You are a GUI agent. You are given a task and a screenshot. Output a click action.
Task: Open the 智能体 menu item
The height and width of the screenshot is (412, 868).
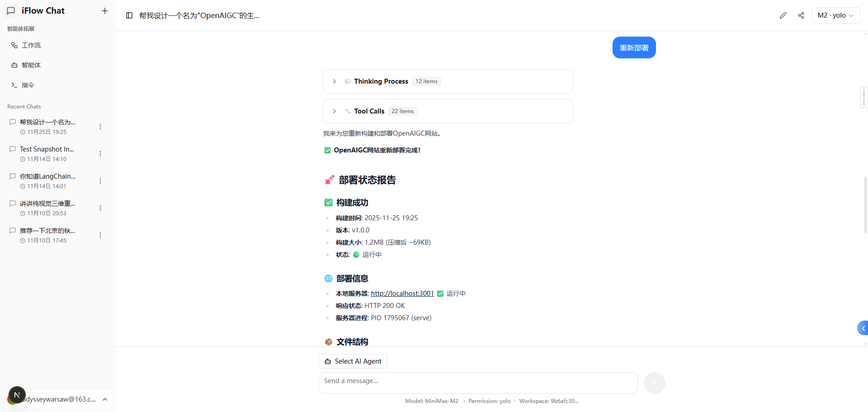(31, 65)
